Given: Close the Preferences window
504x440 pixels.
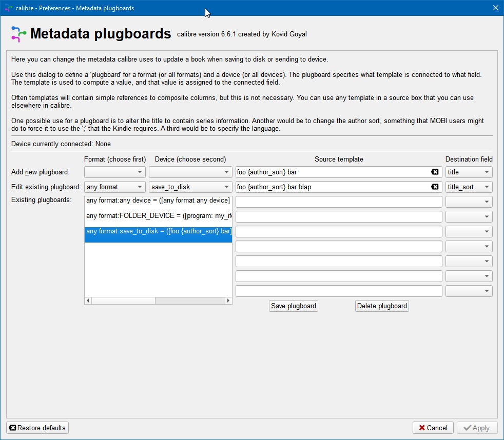Looking at the screenshot, I should pos(495,8).
